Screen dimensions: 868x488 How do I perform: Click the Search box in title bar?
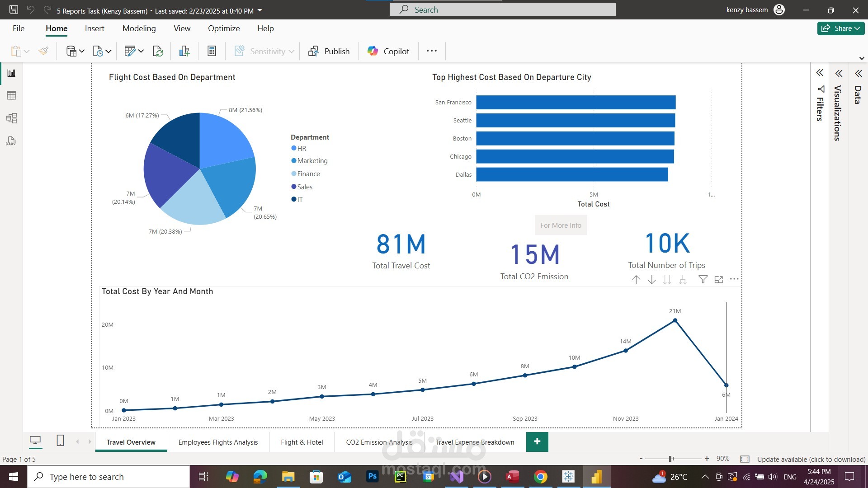click(x=502, y=9)
